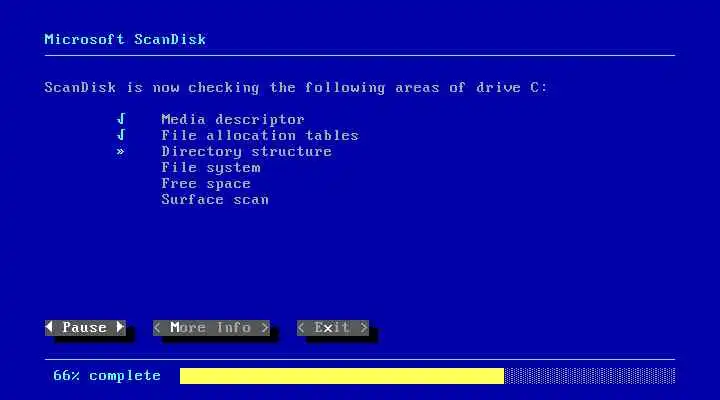Click the "Microsoft ScanDisk" title
The height and width of the screenshot is (400, 720).
tap(125, 39)
